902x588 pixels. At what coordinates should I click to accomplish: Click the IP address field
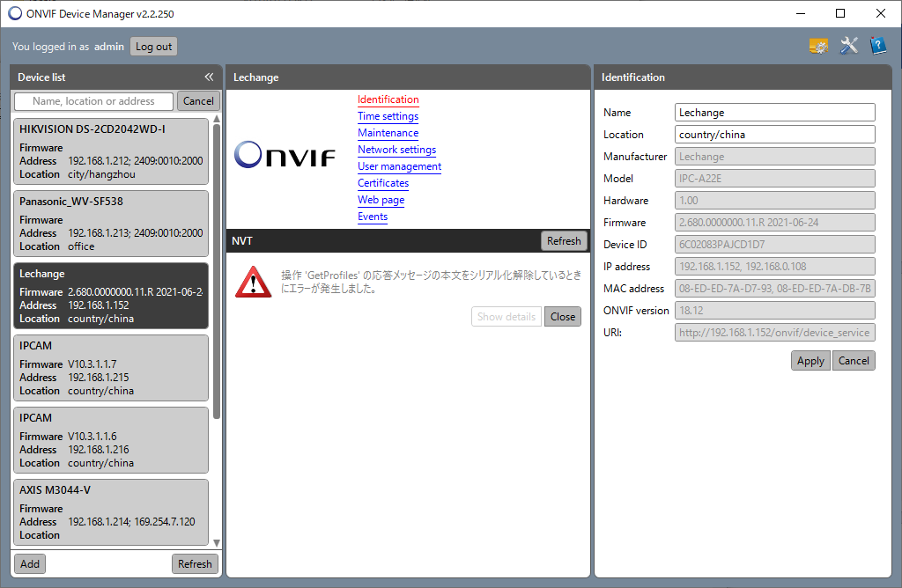pyautogui.click(x=775, y=266)
